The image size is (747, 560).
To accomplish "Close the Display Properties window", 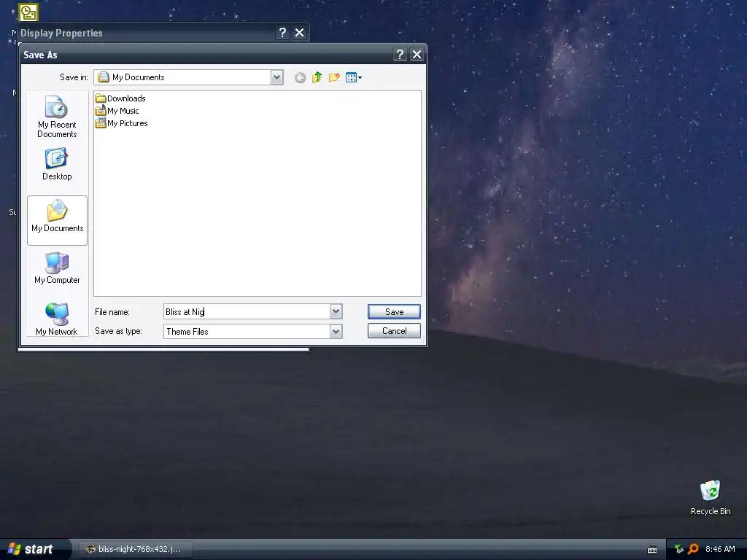I will [299, 32].
